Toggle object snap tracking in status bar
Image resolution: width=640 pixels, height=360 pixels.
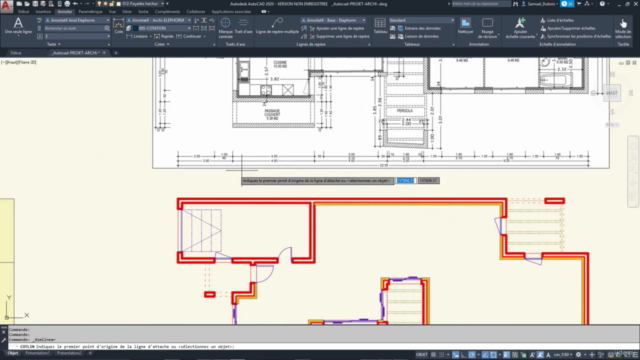pyautogui.click(x=485, y=355)
